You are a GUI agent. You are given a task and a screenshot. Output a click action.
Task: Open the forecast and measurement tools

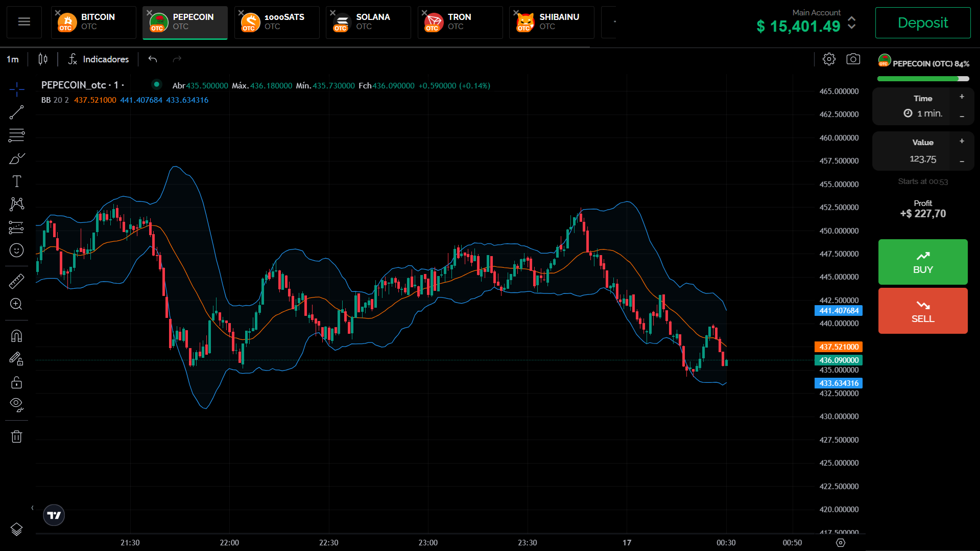(x=16, y=227)
